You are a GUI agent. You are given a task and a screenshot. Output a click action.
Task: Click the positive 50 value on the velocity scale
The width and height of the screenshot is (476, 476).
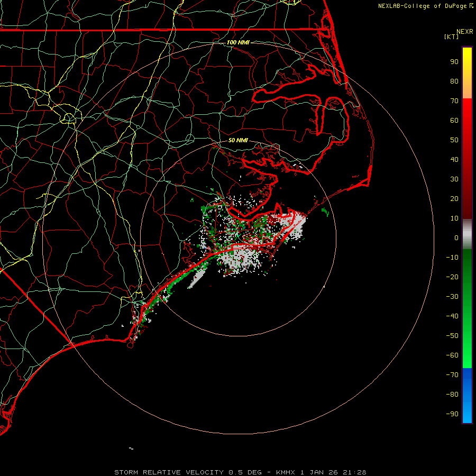pos(454,140)
